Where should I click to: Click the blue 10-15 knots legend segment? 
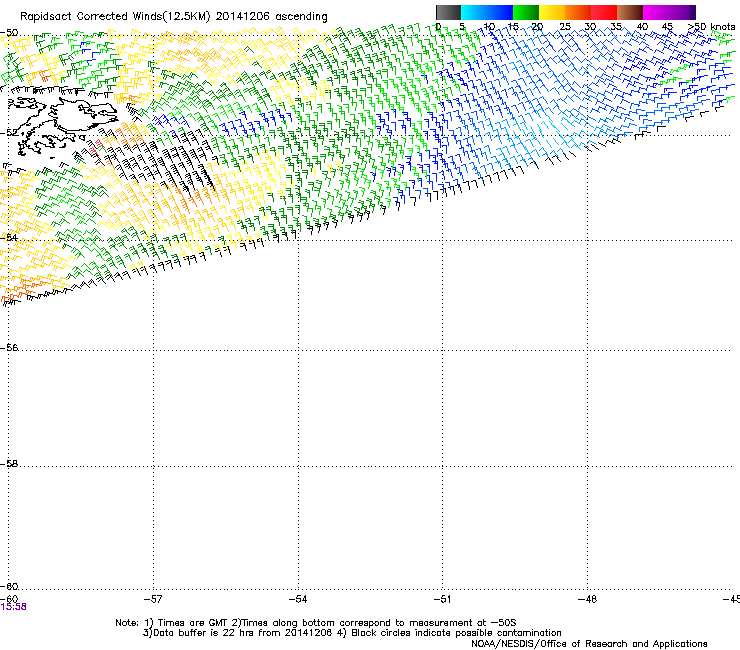click(x=500, y=12)
